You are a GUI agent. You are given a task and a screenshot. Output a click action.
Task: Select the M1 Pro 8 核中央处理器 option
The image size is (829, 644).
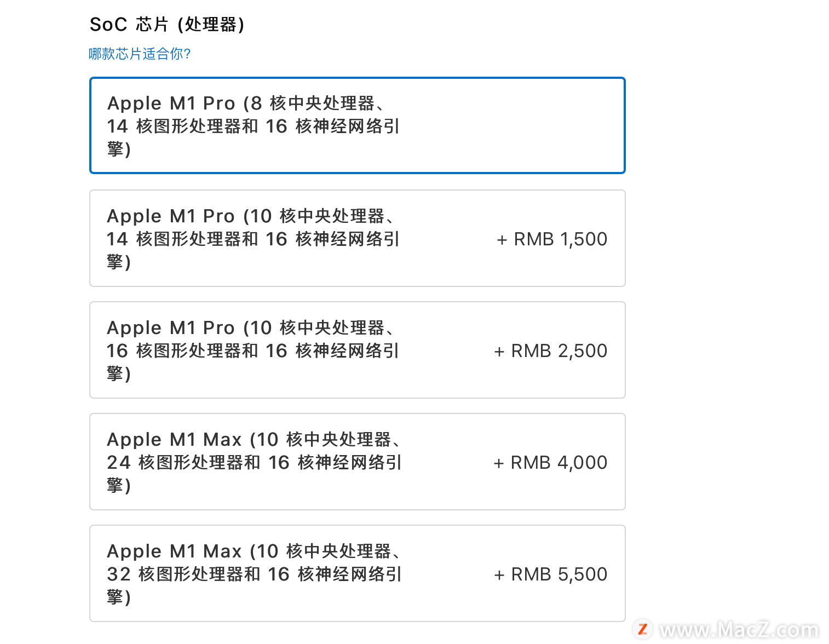(358, 125)
